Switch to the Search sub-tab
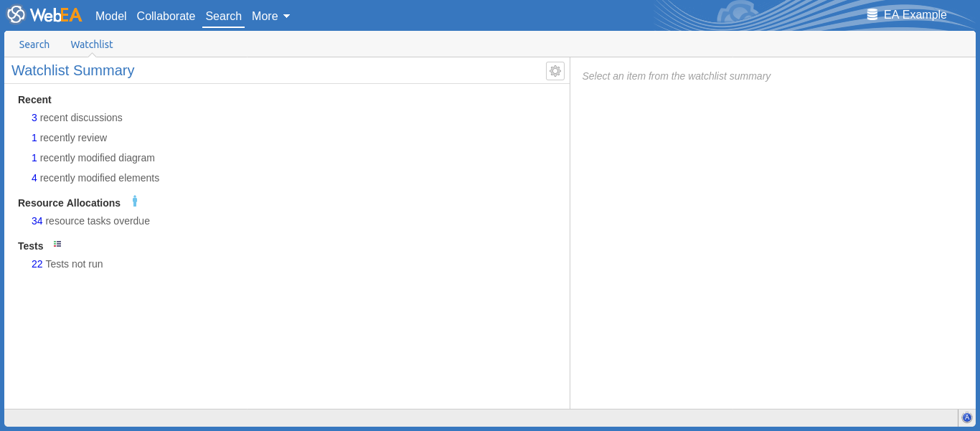Viewport: 980px width, 431px height. click(x=34, y=44)
